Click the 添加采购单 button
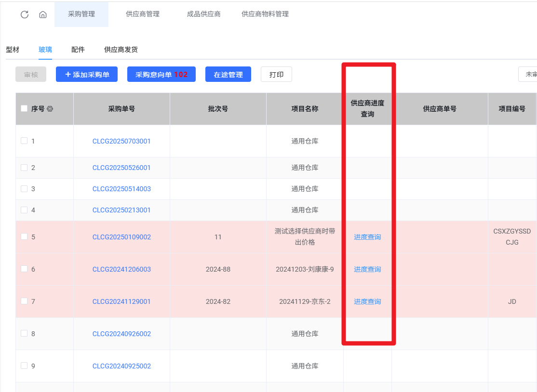Screen dimensions: 537x392 click(x=87, y=75)
